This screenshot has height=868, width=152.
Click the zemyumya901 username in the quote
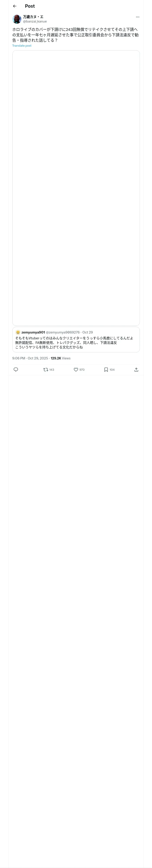33,332
